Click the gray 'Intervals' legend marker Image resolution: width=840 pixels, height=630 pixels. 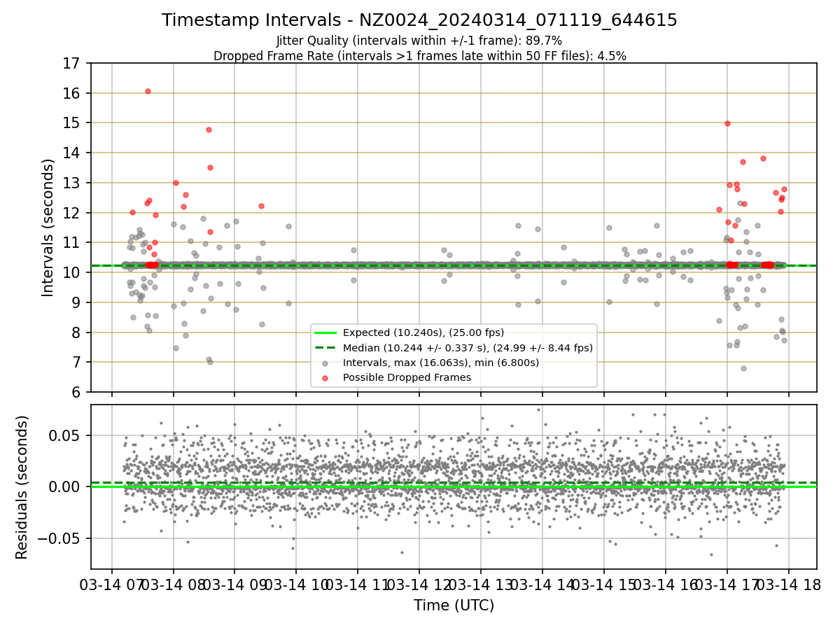coord(325,363)
